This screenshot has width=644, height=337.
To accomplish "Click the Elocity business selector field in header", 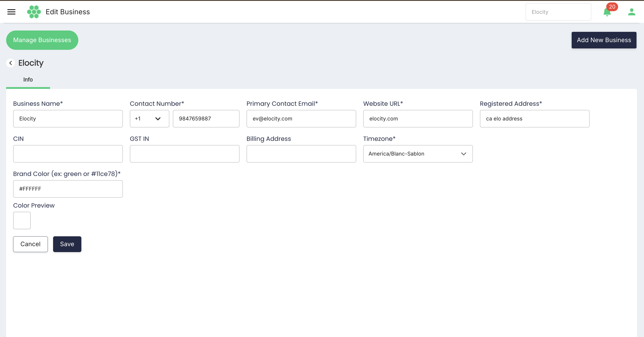I will 558,12.
